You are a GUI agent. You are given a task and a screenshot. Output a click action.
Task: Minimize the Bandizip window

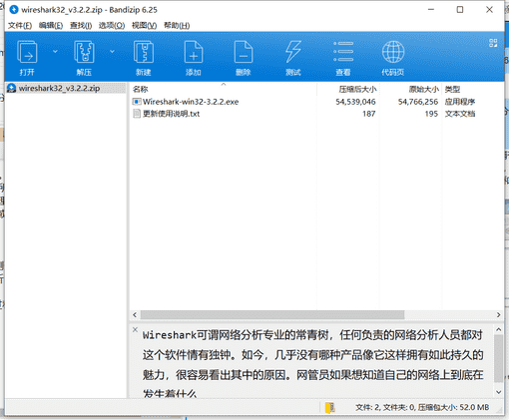[431, 10]
